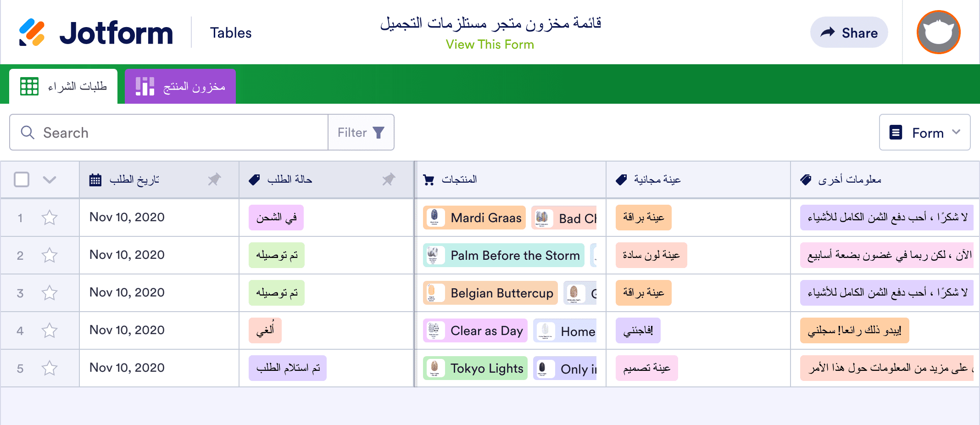Open the chevron menu next to the header checkbox
This screenshot has height=425, width=980.
(x=49, y=179)
